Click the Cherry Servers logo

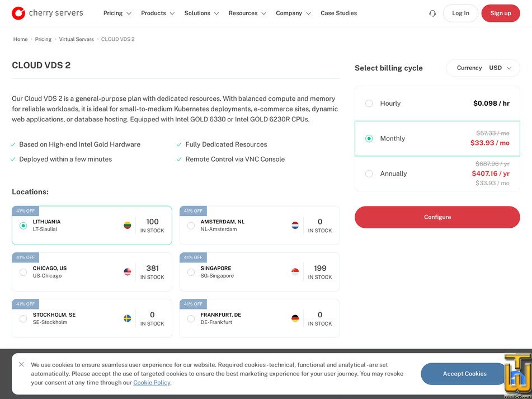coord(47,13)
